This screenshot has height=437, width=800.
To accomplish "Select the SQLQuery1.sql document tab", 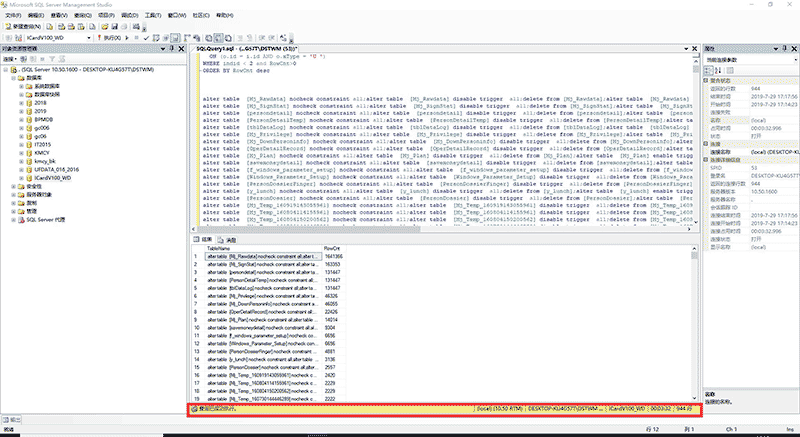I will coord(247,49).
